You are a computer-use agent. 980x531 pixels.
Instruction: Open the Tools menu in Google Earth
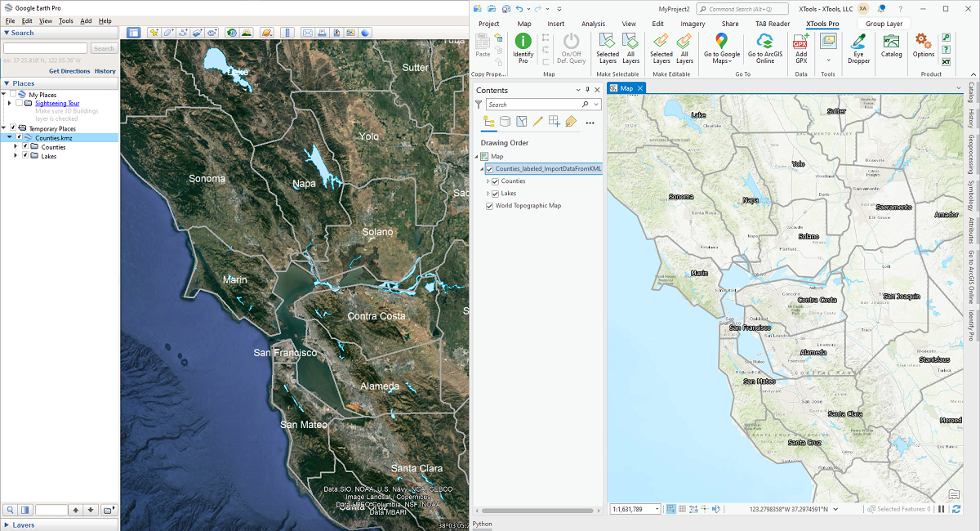point(66,20)
